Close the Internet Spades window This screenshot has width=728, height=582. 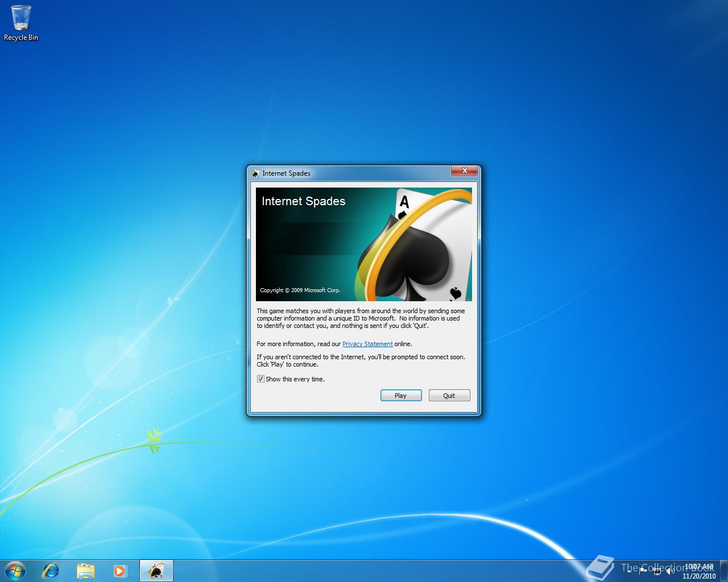tap(464, 171)
